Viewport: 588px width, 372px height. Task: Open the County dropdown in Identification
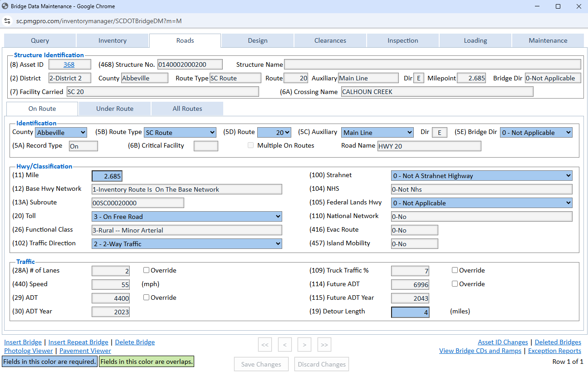[61, 133]
